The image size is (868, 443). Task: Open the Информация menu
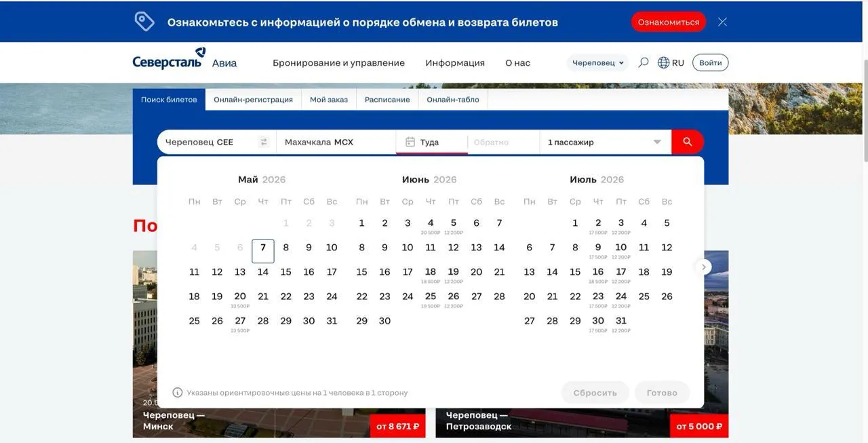(455, 62)
